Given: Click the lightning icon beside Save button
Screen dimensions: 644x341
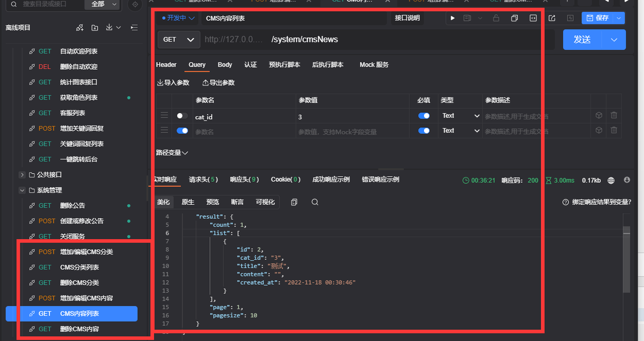Looking at the screenshot, I should 570,18.
